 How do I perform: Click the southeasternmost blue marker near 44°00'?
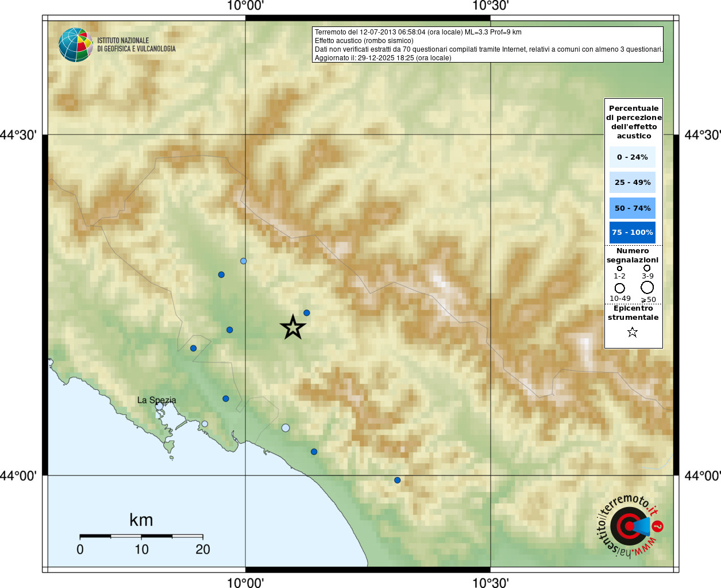(397, 480)
